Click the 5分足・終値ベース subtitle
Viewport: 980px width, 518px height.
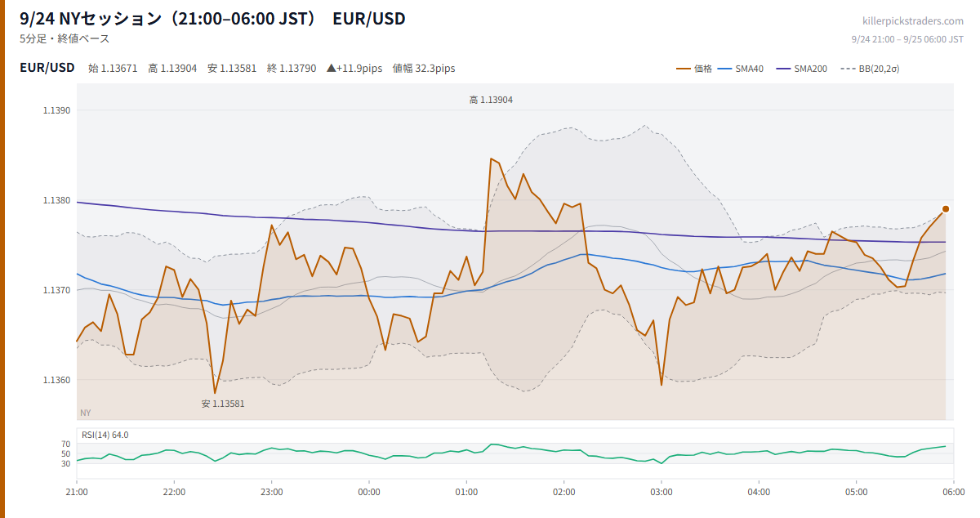[x=65, y=38]
